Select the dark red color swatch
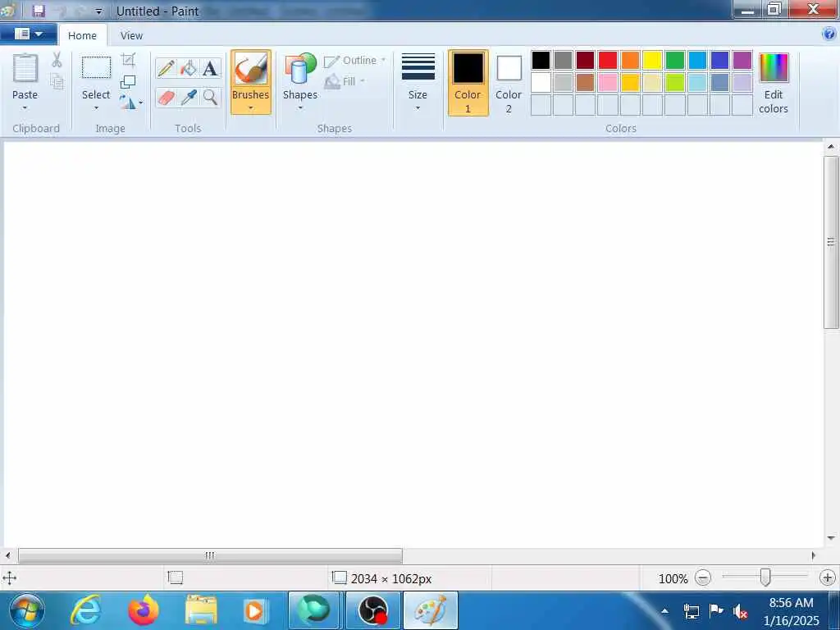The height and width of the screenshot is (630, 840). pyautogui.click(x=586, y=61)
